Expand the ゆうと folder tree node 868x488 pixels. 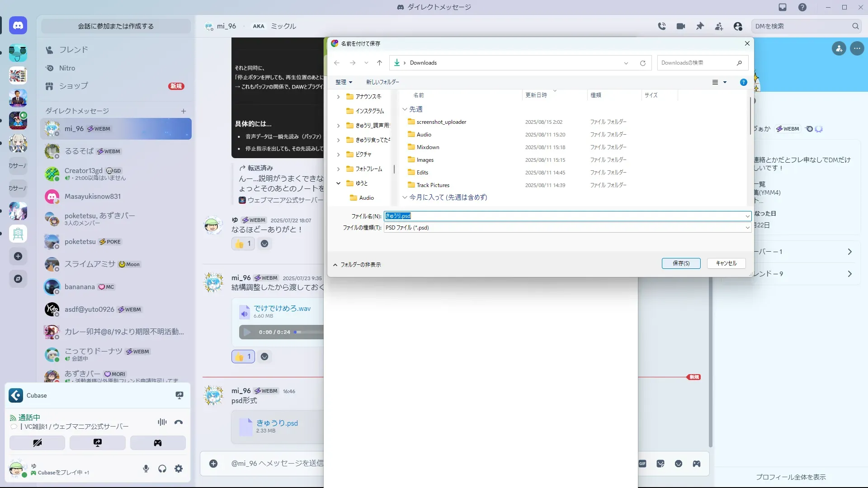point(338,183)
